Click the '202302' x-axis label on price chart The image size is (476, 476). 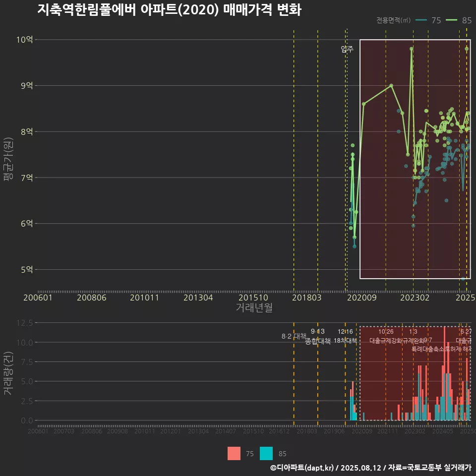point(415,297)
